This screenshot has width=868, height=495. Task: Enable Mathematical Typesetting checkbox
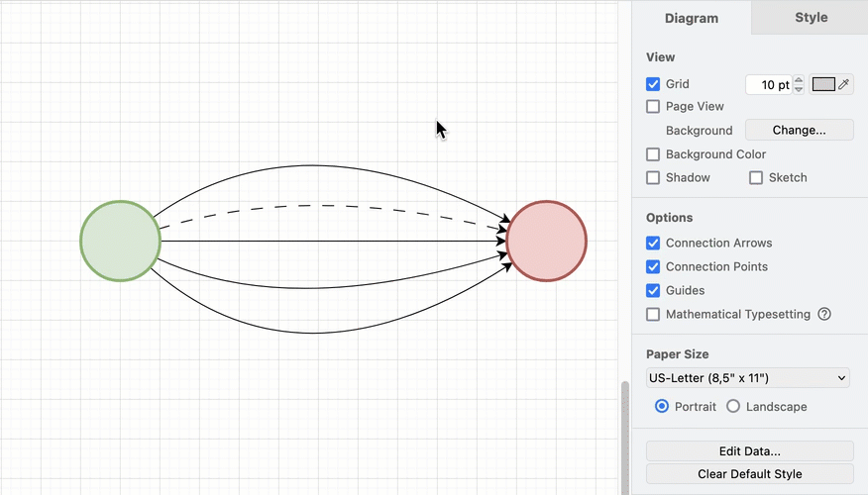click(x=653, y=314)
